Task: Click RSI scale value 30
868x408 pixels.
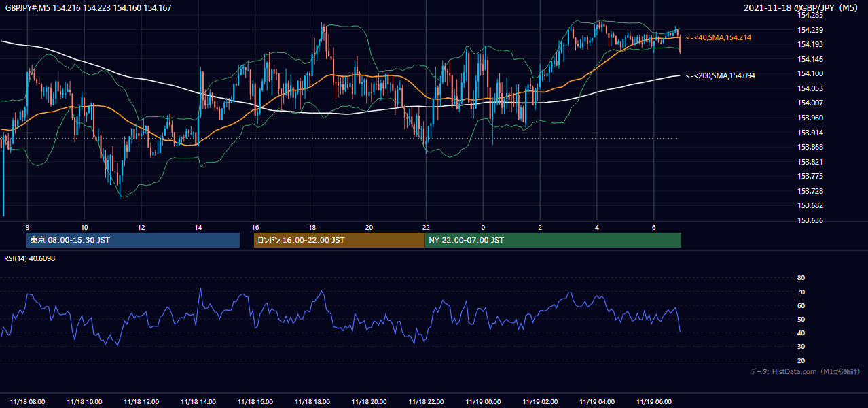Action: click(801, 347)
